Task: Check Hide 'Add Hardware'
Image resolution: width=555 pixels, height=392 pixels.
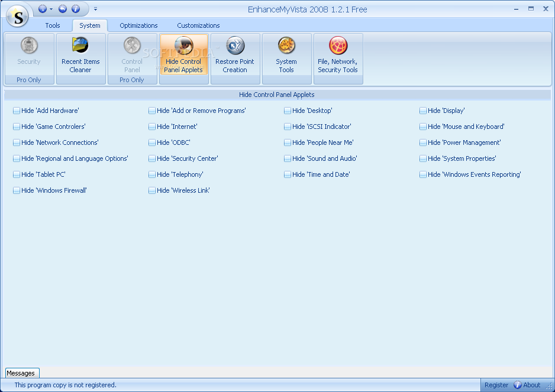Action: click(x=17, y=111)
